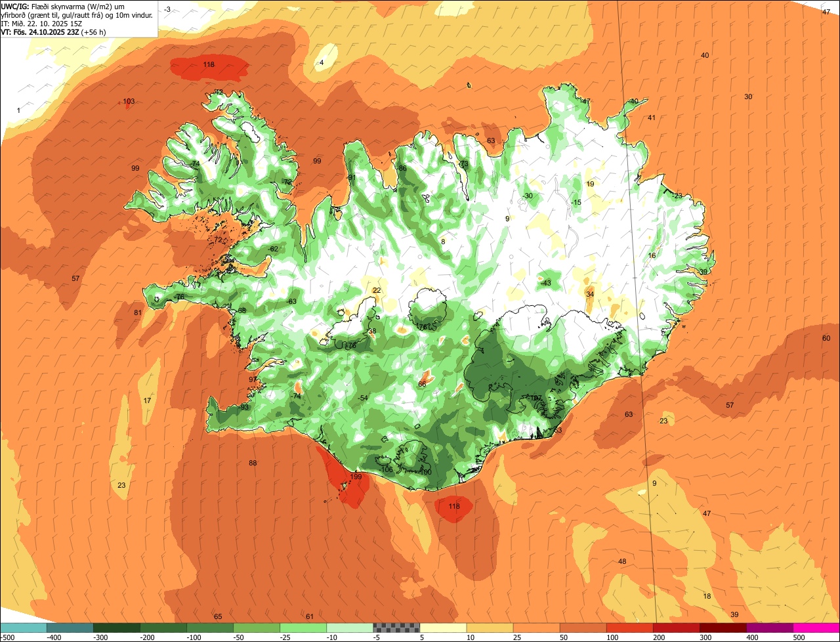840x642 pixels.
Task: Click the light green -25 to -10 legend swatch
Action: 303,628
